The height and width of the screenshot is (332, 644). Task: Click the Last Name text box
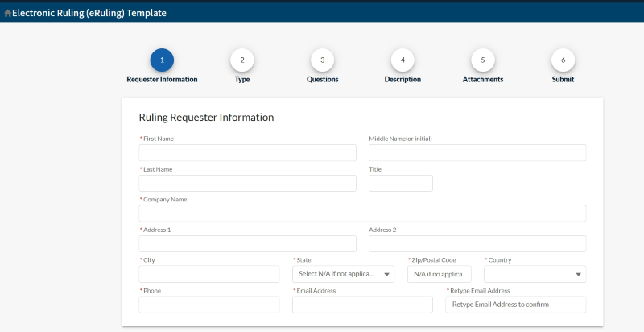(x=247, y=184)
